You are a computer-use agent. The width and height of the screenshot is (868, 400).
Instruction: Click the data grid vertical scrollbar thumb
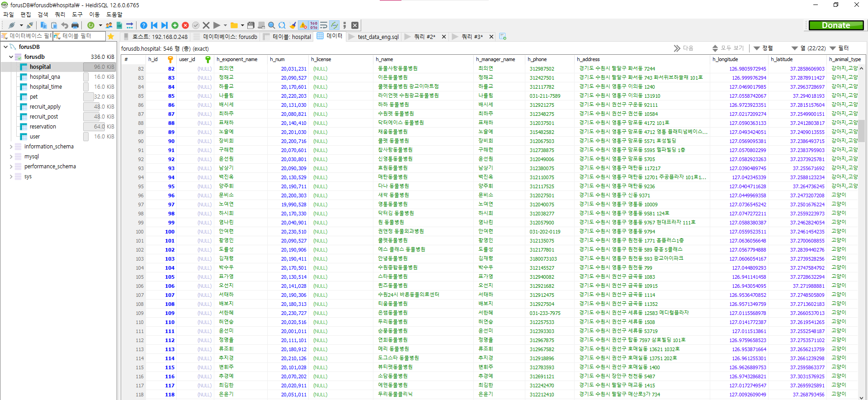[x=862, y=131]
